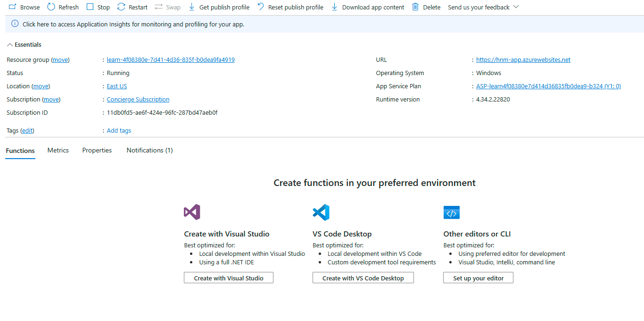Switch to the Functions tab
The height and width of the screenshot is (321, 644).
(x=20, y=151)
